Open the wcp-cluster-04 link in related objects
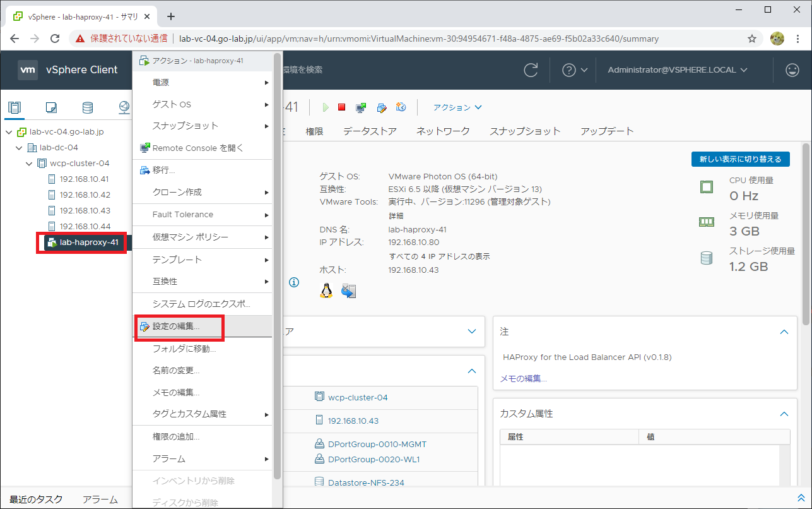 pos(358,397)
